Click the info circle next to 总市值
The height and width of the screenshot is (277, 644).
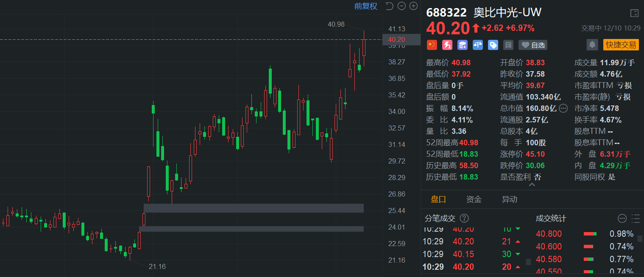pyautogui.click(x=563, y=108)
